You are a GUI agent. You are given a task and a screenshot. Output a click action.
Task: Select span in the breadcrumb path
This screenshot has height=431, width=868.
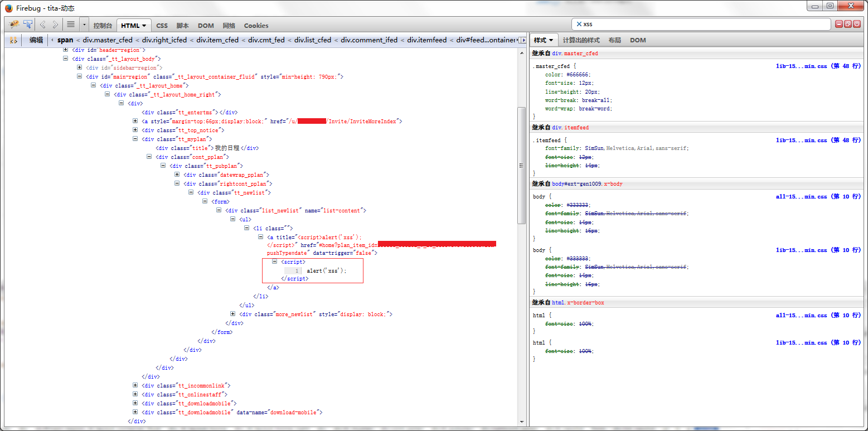pyautogui.click(x=65, y=40)
